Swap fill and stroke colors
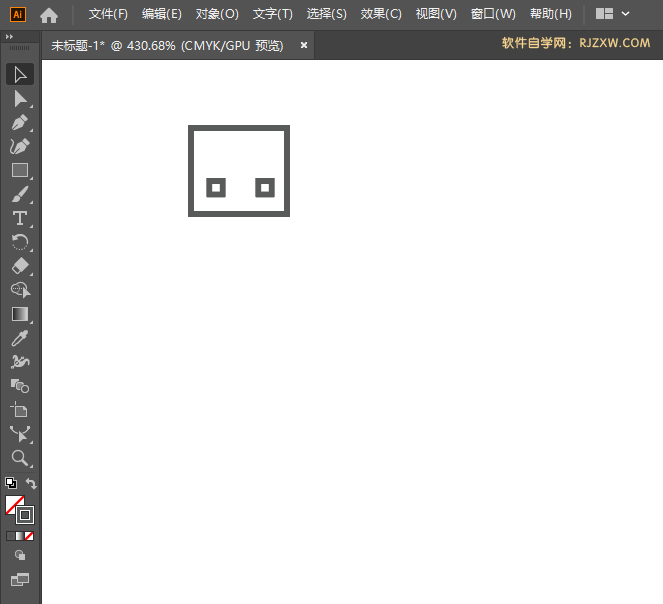Viewport: 663px width, 604px height. click(31, 483)
